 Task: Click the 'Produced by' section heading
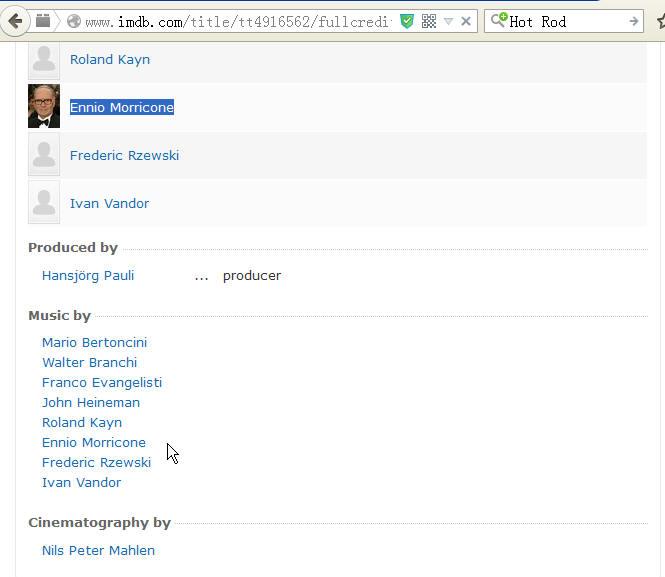pyautogui.click(x=73, y=248)
